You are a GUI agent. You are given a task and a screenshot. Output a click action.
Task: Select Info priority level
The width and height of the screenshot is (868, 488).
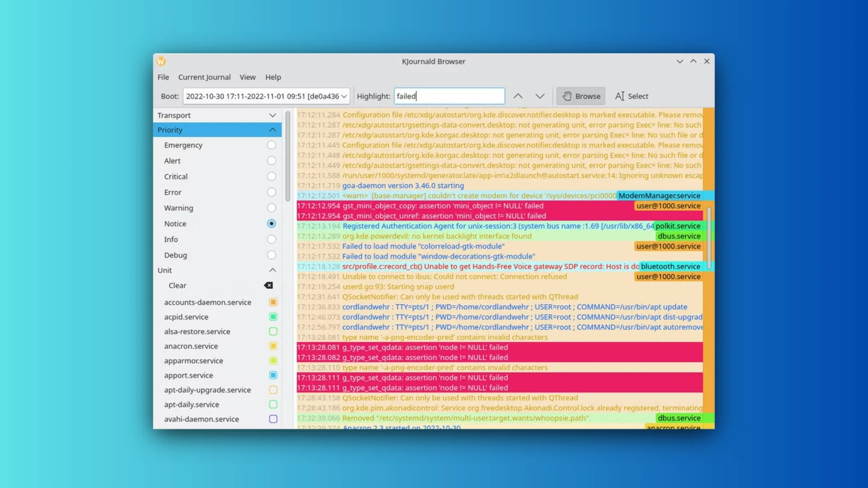pyautogui.click(x=271, y=239)
